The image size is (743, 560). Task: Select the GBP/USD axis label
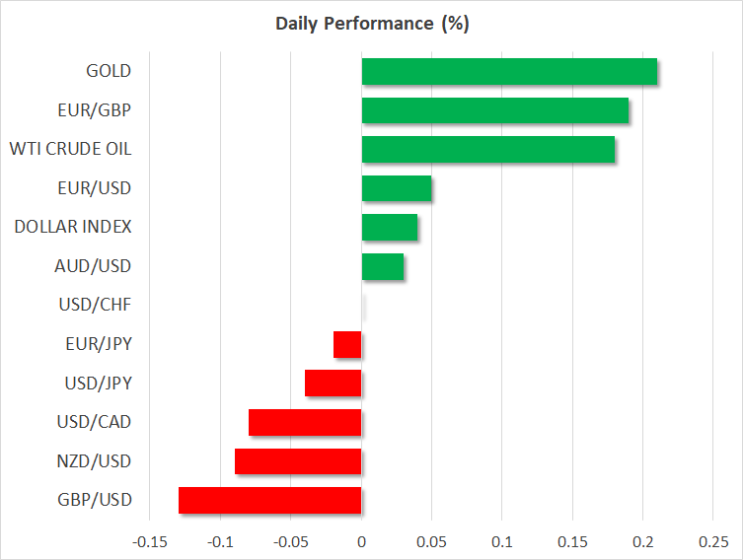point(96,500)
